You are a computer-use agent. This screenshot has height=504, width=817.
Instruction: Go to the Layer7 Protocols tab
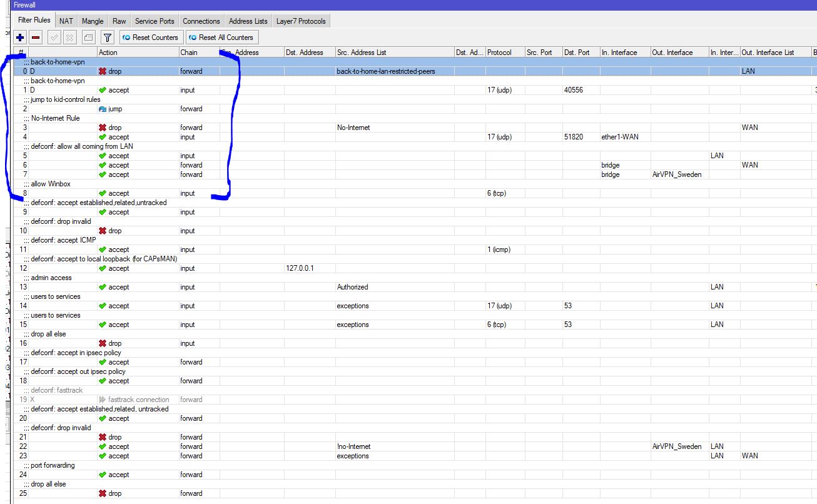click(x=301, y=21)
